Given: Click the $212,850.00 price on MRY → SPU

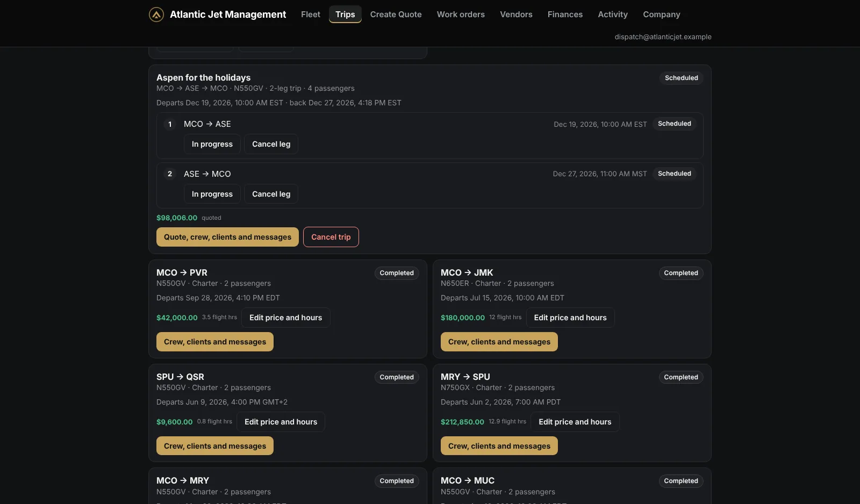Looking at the screenshot, I should click(462, 422).
